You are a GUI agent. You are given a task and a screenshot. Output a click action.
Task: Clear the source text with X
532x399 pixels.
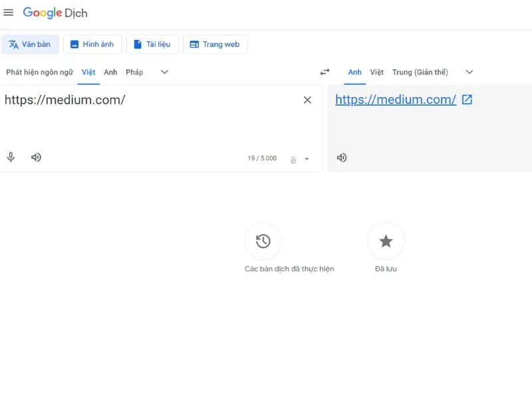(307, 100)
